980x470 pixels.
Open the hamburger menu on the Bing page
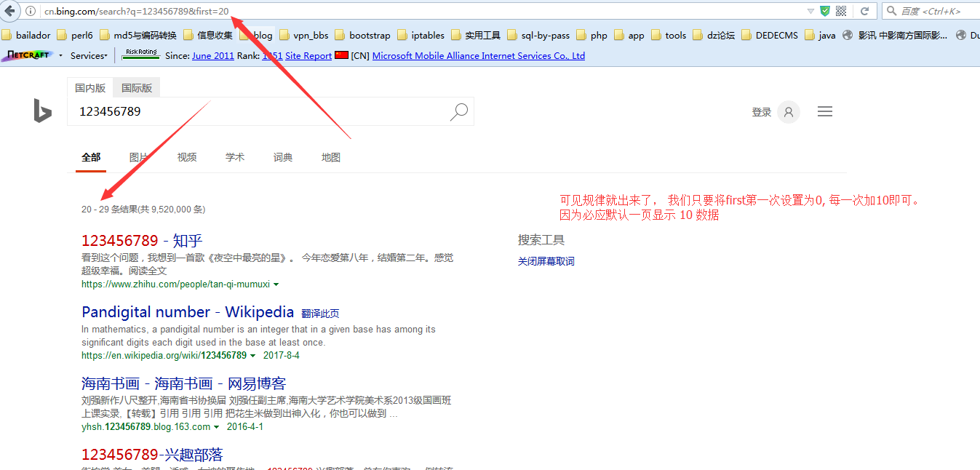pyautogui.click(x=824, y=111)
